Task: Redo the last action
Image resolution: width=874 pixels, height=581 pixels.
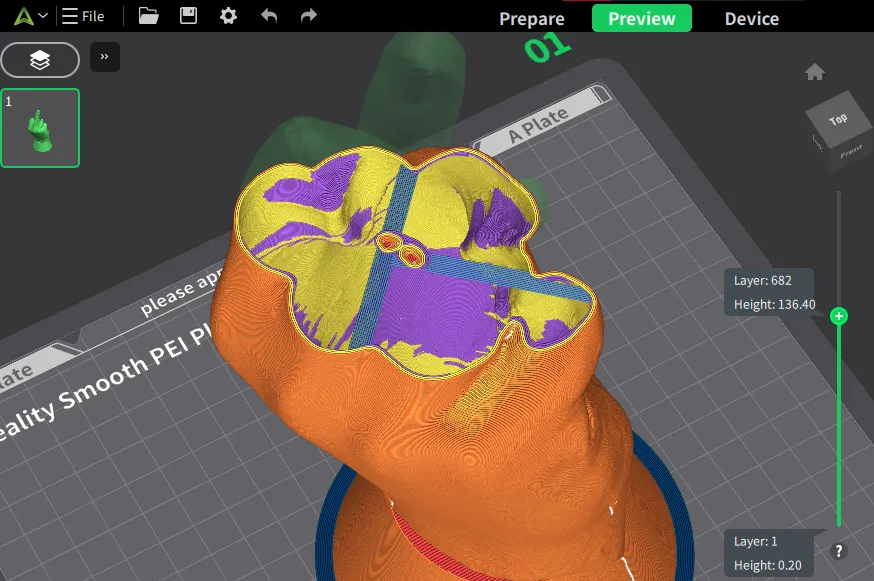Action: pyautogui.click(x=308, y=16)
